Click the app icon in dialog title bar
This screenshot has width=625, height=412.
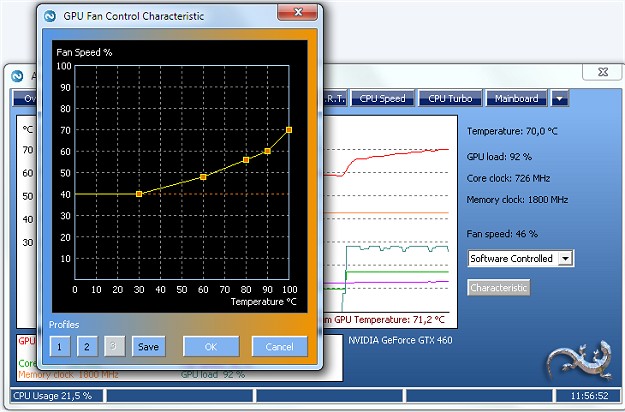point(50,16)
